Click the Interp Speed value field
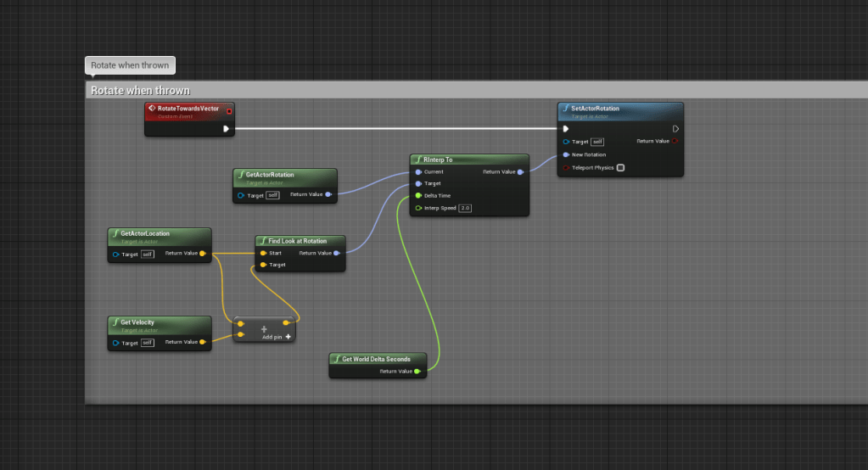The width and height of the screenshot is (868, 470). point(465,208)
